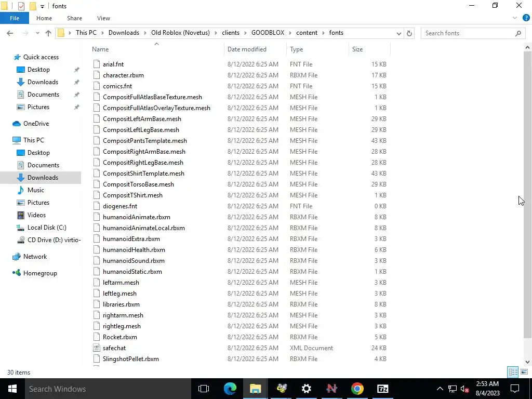Open the Share ribbon tab

click(x=74, y=18)
